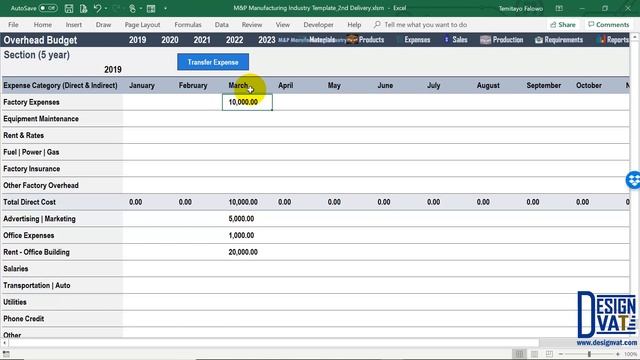Jump to the 2022 year link
This screenshot has width=640, height=360.
pyautogui.click(x=234, y=40)
